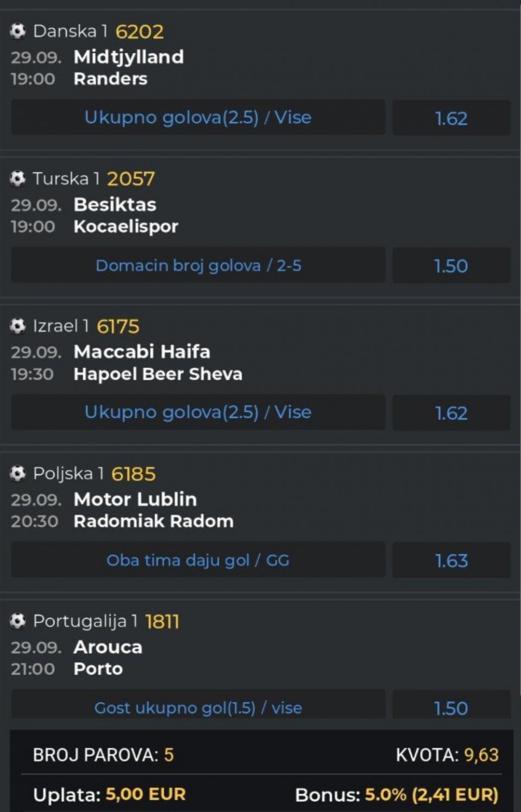
Task: Tap the 1.50 odds for Arouca–Porto
Action: pyautogui.click(x=451, y=708)
